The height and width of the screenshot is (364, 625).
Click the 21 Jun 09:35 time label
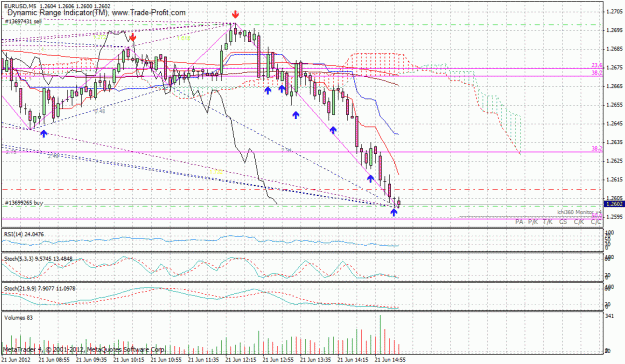point(92,360)
